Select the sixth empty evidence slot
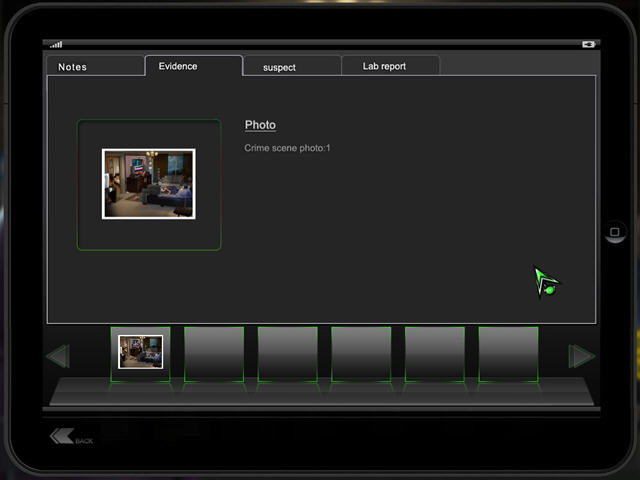Image resolution: width=640 pixels, height=480 pixels. 508,353
